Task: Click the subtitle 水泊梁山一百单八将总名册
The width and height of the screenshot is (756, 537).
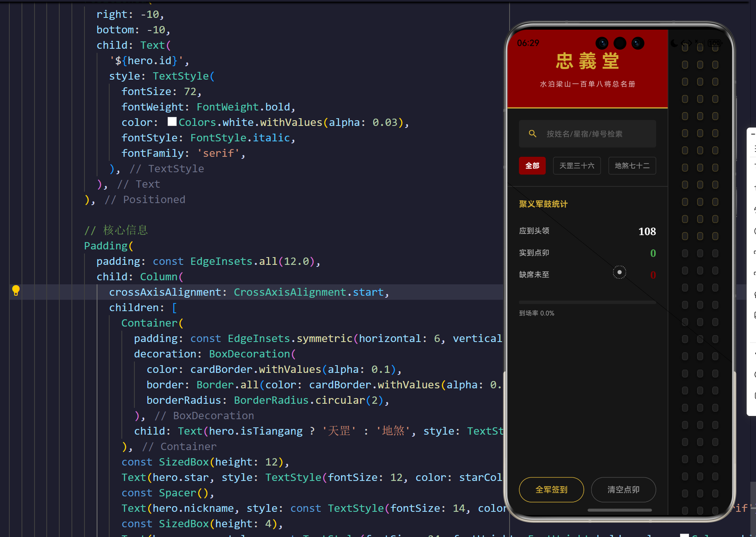Action: [587, 84]
